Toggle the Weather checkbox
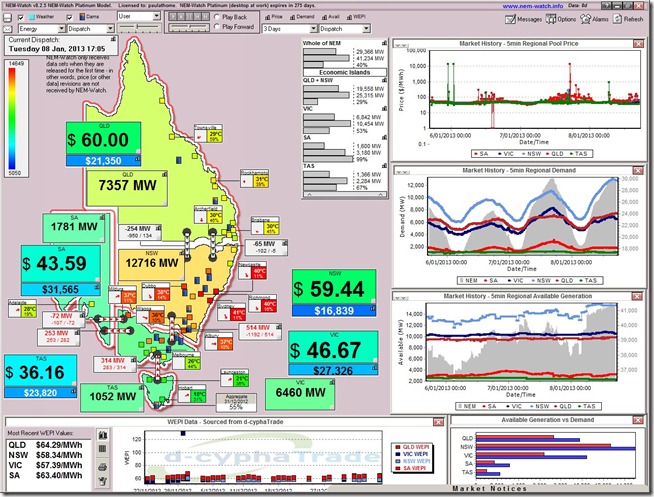Image resolution: width=654 pixels, height=497 pixels. tap(21, 18)
